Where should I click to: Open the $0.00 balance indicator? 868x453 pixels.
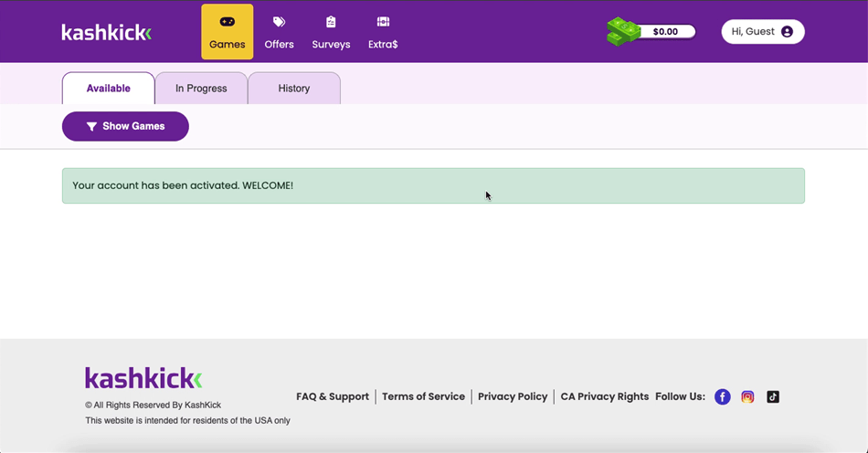point(665,32)
